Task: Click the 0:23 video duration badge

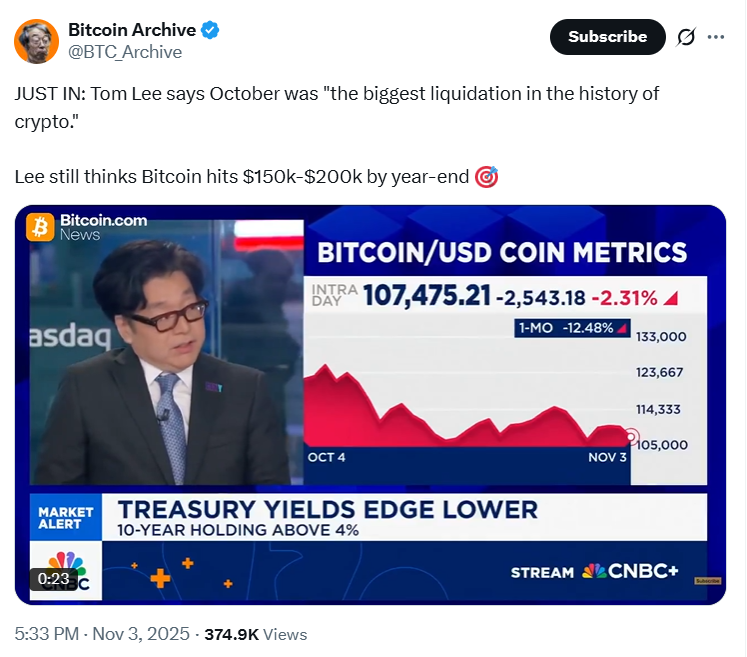Action: (53, 578)
